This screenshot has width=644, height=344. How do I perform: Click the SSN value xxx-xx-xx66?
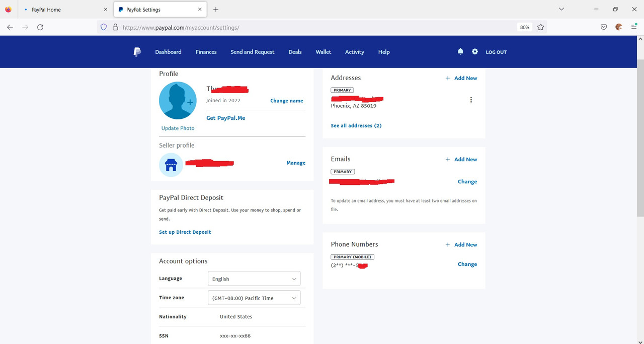[x=235, y=336]
